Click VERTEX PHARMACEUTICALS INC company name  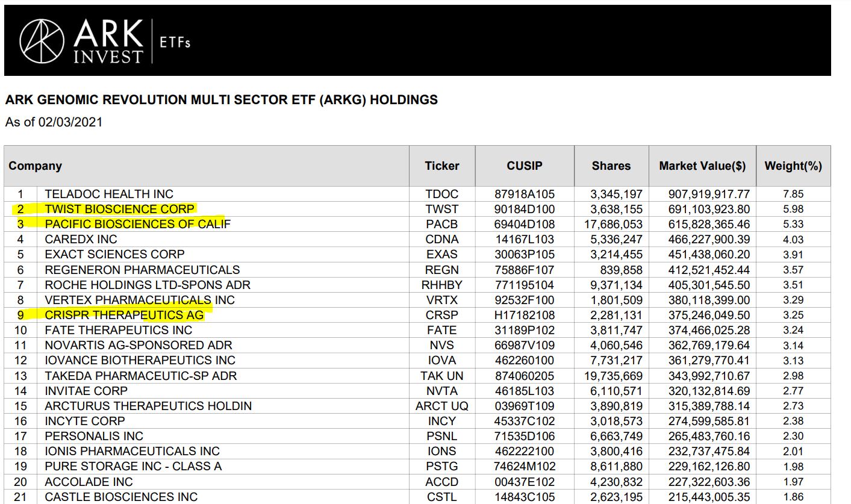pos(140,300)
